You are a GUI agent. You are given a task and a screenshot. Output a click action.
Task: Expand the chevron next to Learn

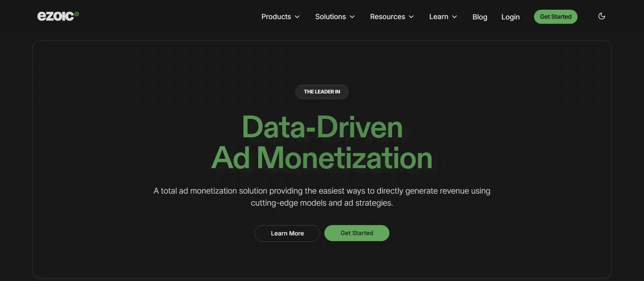pyautogui.click(x=454, y=17)
